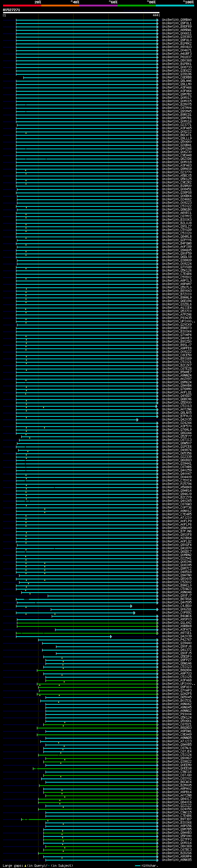Click hit label UniRef100_O23771

click(177, 125)
